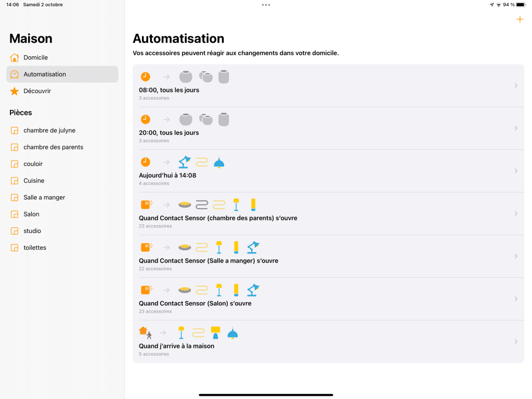The image size is (532, 399).
Task: Tap the plus icon to add automation
Action: pyautogui.click(x=519, y=20)
